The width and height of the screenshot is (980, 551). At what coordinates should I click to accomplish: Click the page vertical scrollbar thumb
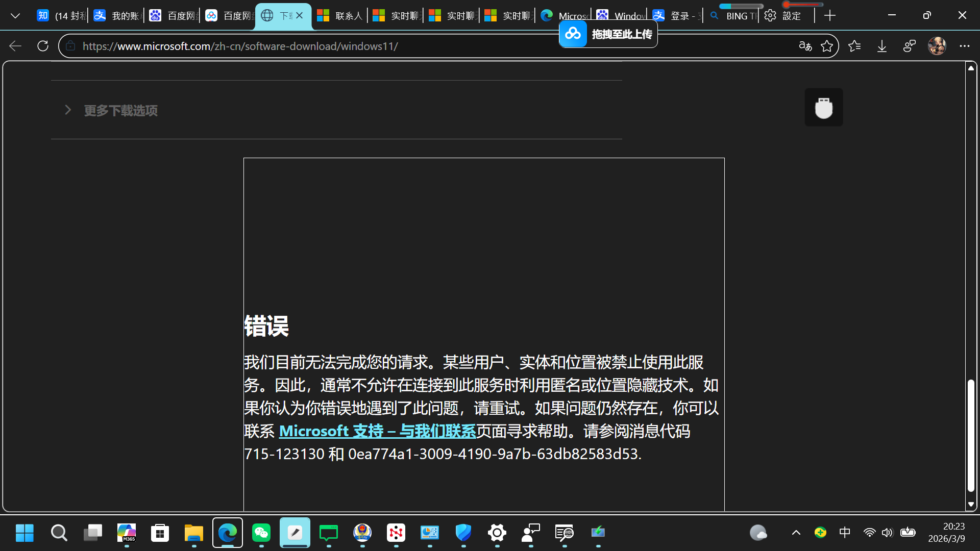point(971,436)
